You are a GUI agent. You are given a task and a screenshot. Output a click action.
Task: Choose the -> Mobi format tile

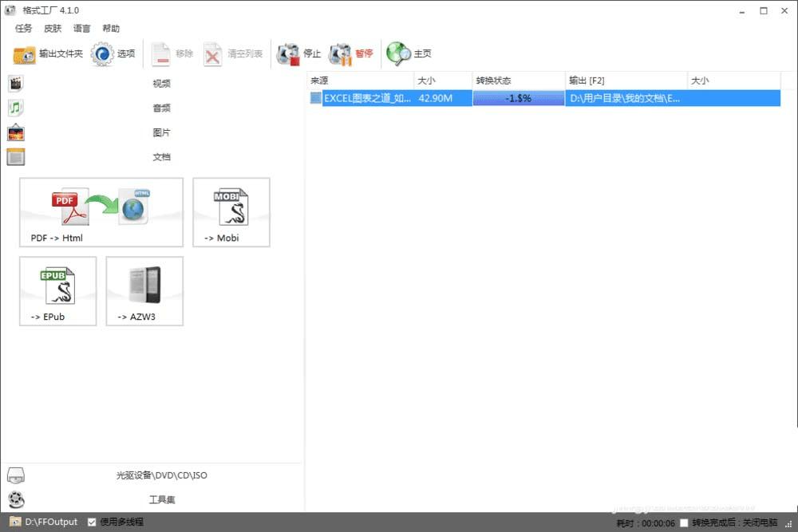click(231, 213)
